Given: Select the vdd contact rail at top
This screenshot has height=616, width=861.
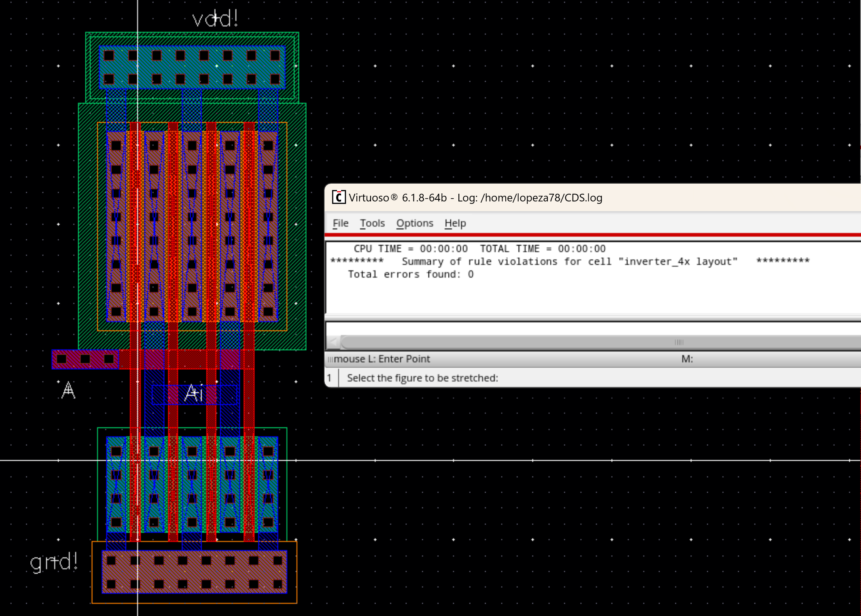Looking at the screenshot, I should [x=192, y=67].
